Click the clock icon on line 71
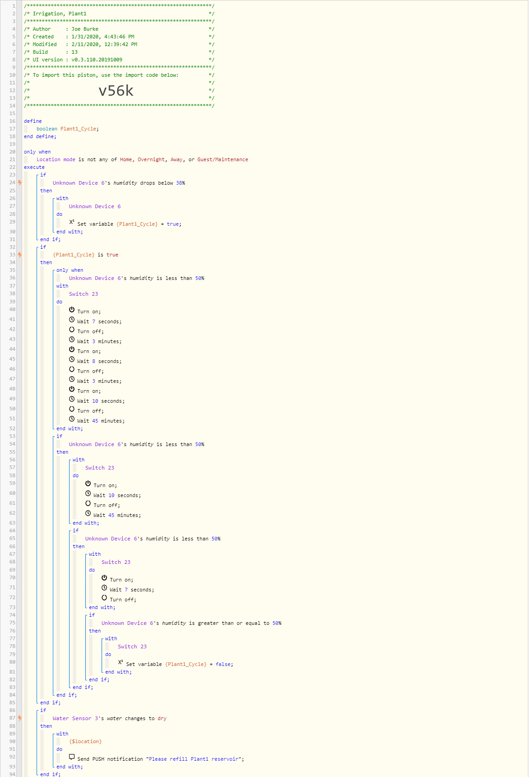This screenshot has height=777, width=532. (104, 588)
